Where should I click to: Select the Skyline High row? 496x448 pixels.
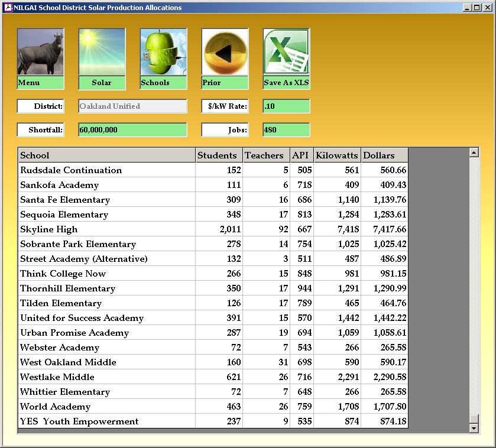(x=213, y=229)
